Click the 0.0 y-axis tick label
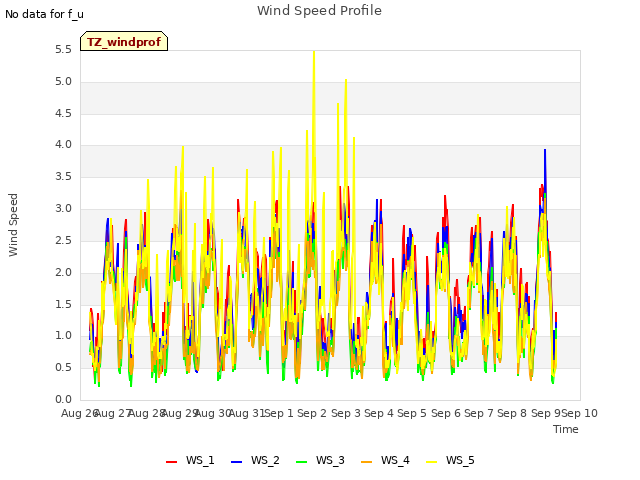Screen dimensions: 640x480 click(63, 399)
